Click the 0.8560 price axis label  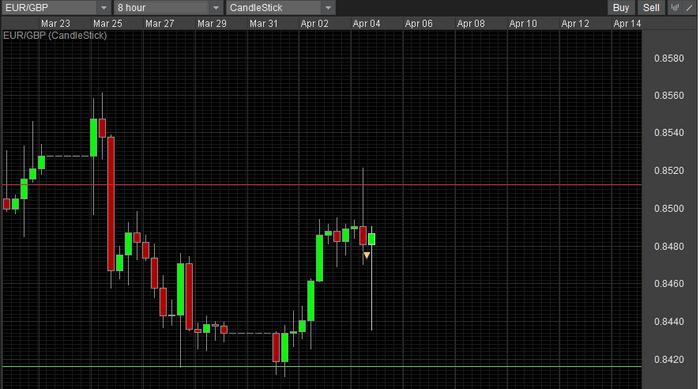pos(669,96)
